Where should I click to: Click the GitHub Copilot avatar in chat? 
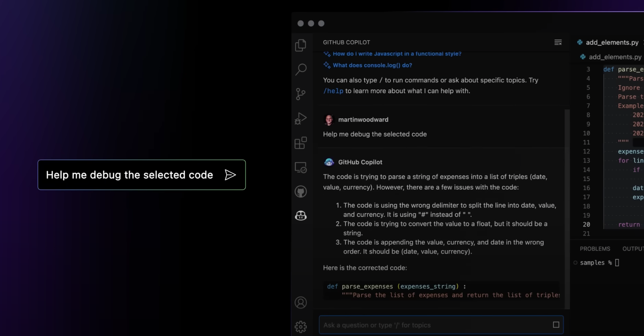click(x=329, y=162)
